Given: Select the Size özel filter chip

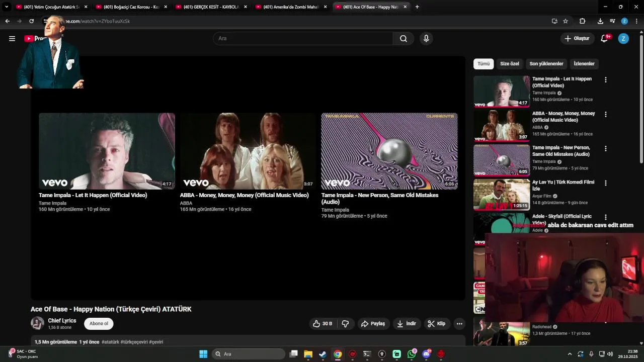Looking at the screenshot, I should (509, 64).
